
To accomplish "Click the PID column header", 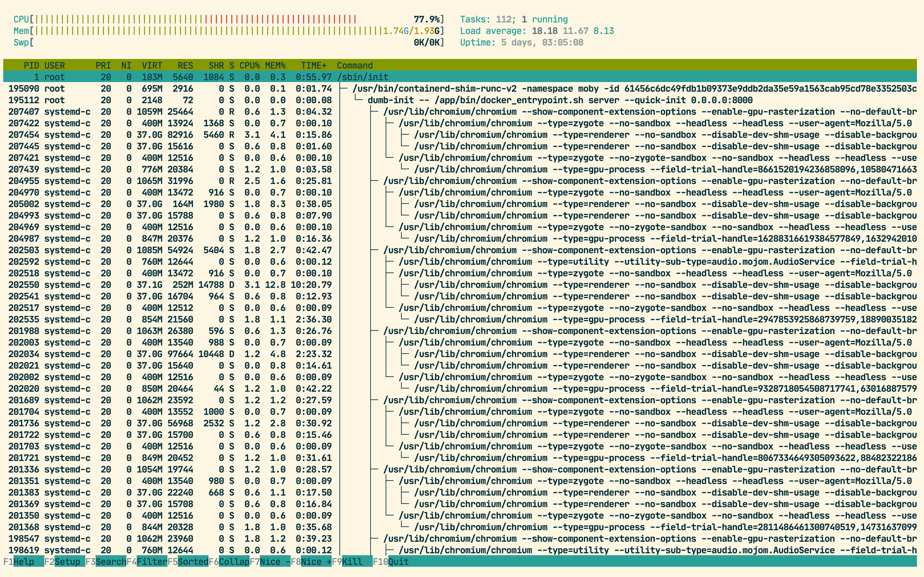I will [x=31, y=66].
